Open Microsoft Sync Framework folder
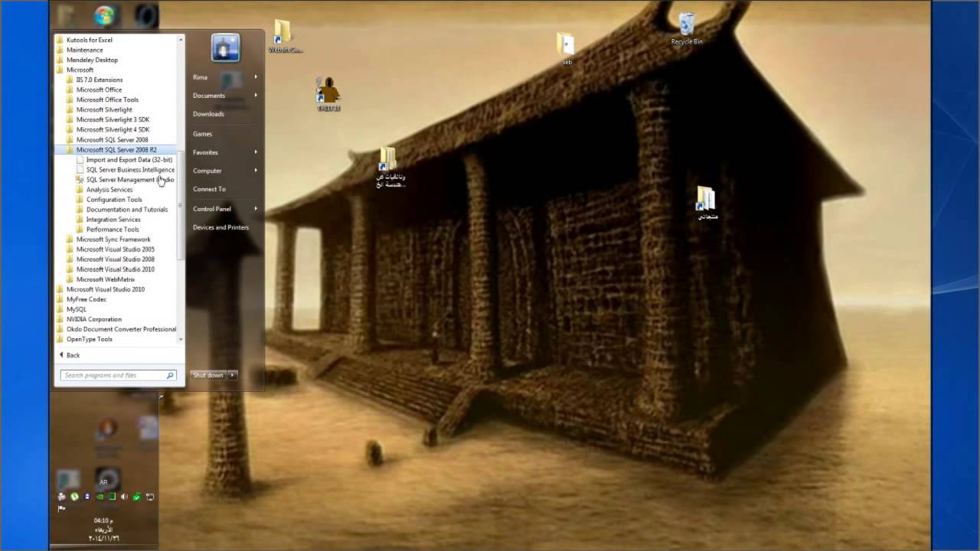This screenshot has height=551, width=980. coord(108,240)
